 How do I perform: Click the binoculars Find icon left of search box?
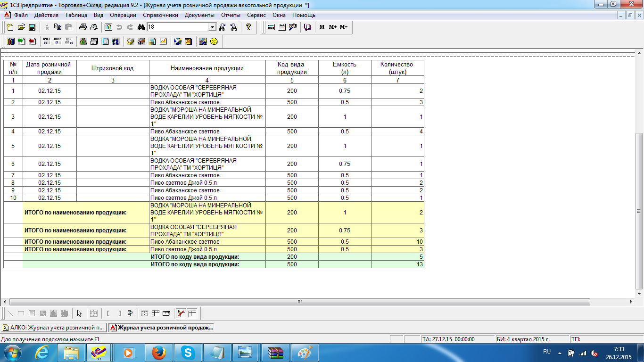[x=140, y=27]
